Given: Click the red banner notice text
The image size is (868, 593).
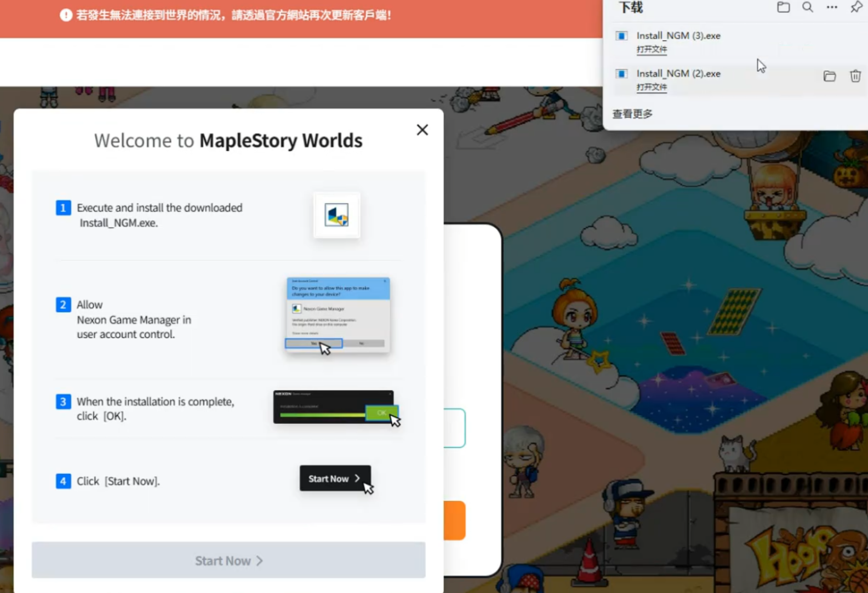Looking at the screenshot, I should pyautogui.click(x=233, y=15).
